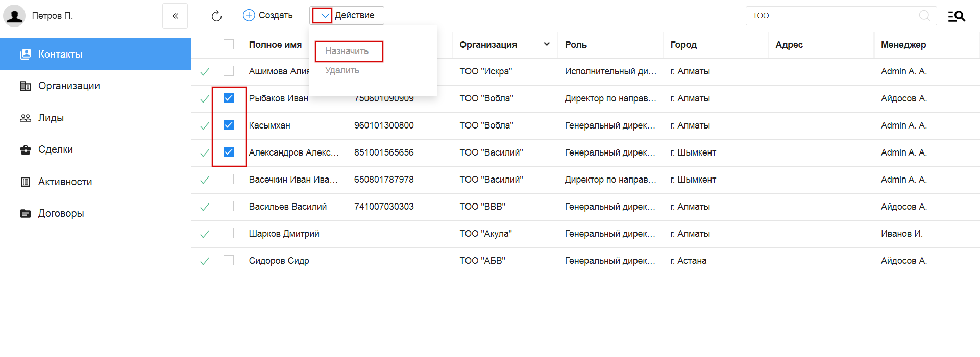Viewport: 980px width, 357px height.
Task: Click the green checkmark in the Рыбаков Иван row
Action: click(x=205, y=99)
